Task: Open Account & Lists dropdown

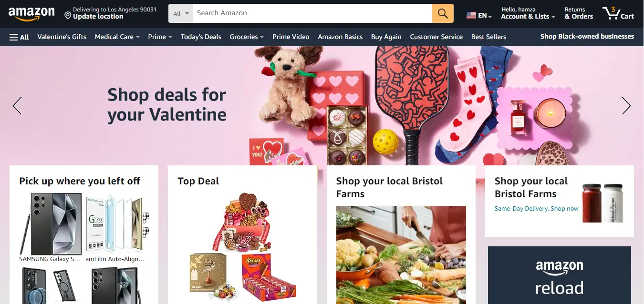Action: 528,13
